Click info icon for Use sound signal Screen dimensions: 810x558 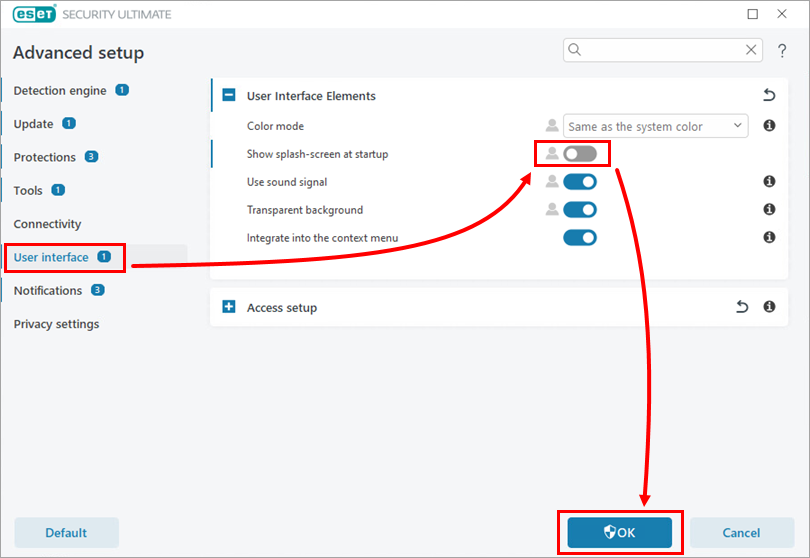click(x=769, y=182)
